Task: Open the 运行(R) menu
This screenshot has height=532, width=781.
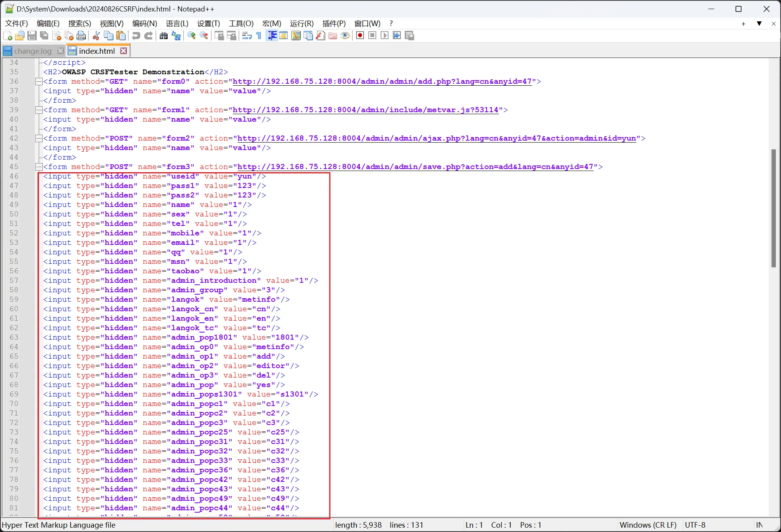Action: pos(302,24)
